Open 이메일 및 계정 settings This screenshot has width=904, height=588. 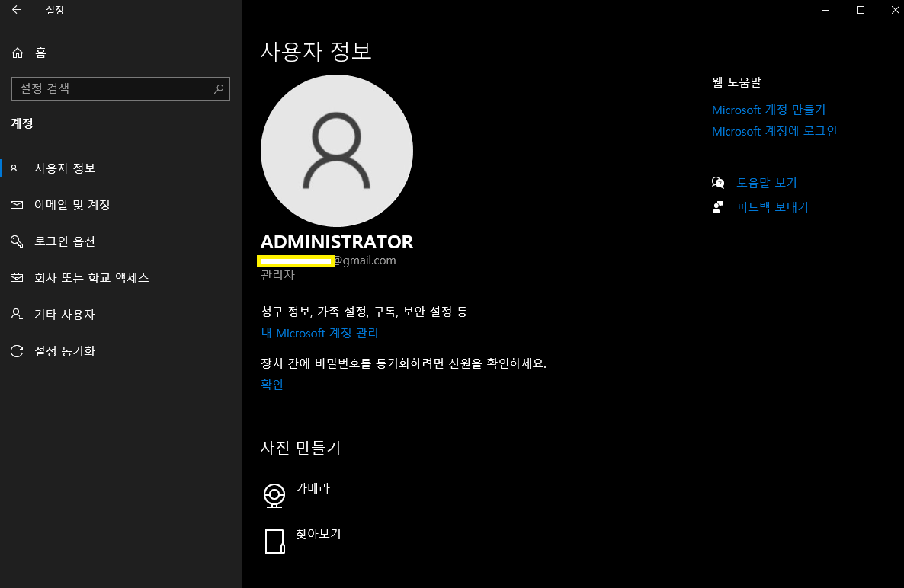(17, 204)
